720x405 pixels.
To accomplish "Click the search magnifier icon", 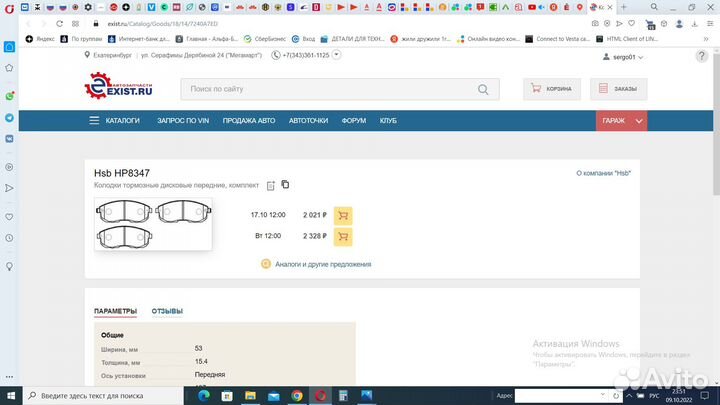I will (484, 89).
